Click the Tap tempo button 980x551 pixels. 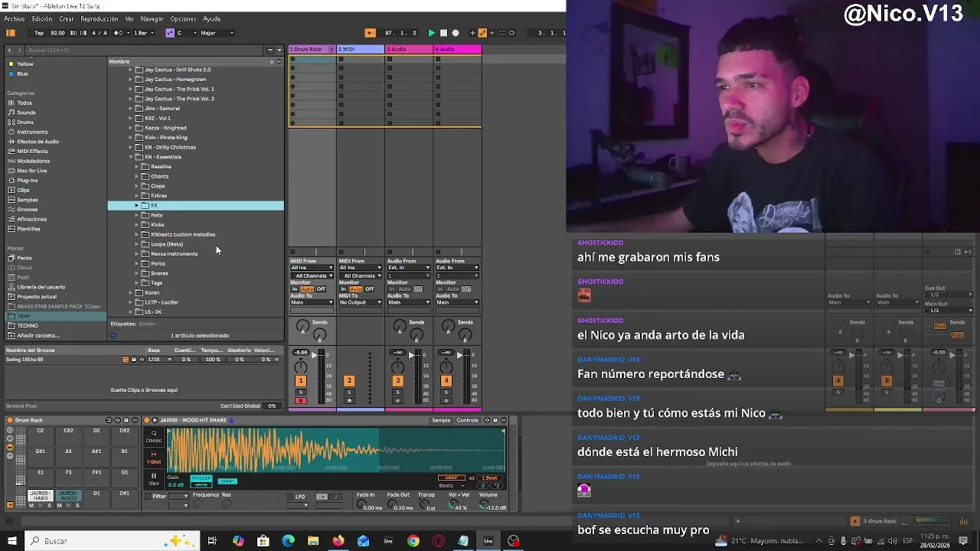(x=39, y=33)
